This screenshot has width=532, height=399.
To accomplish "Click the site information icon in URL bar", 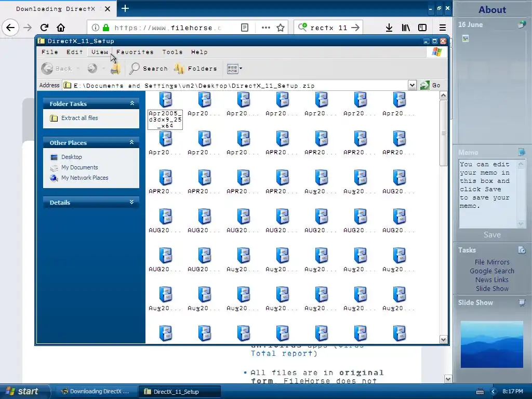I will pos(96,28).
